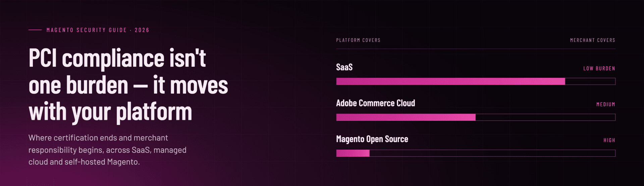Click the MERCHANT COVERS column header
This screenshot has height=186, width=644.
tap(593, 40)
